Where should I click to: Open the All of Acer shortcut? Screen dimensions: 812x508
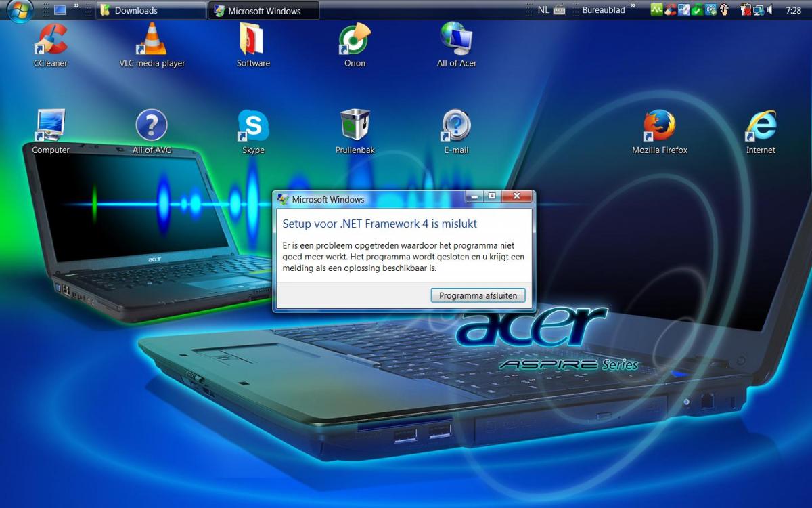(x=456, y=45)
